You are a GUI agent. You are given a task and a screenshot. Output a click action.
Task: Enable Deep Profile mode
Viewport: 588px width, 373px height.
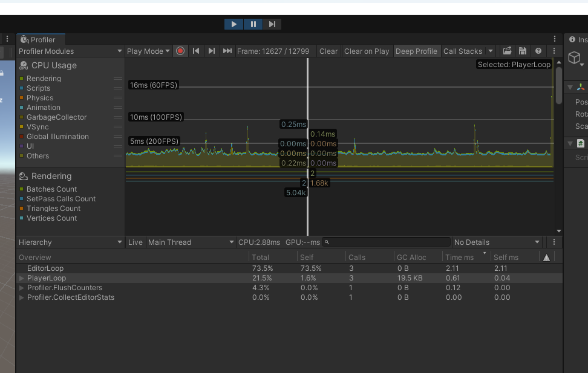point(416,51)
